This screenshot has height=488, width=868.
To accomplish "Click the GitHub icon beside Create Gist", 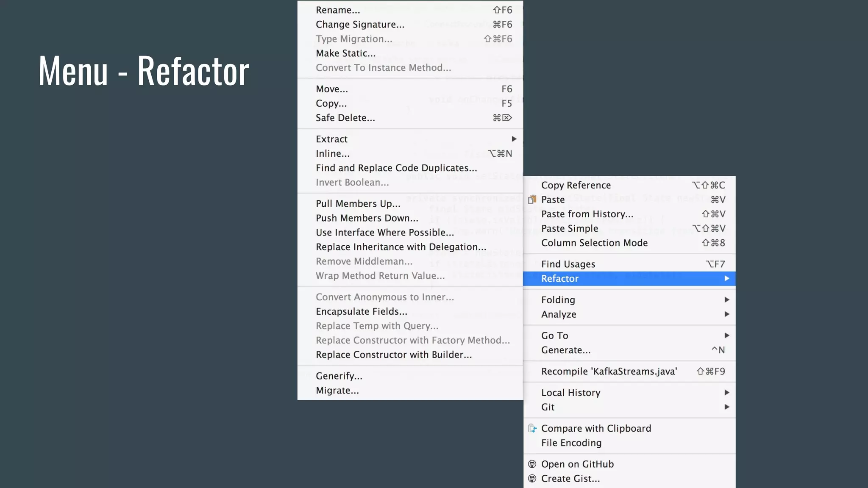I will [532, 479].
